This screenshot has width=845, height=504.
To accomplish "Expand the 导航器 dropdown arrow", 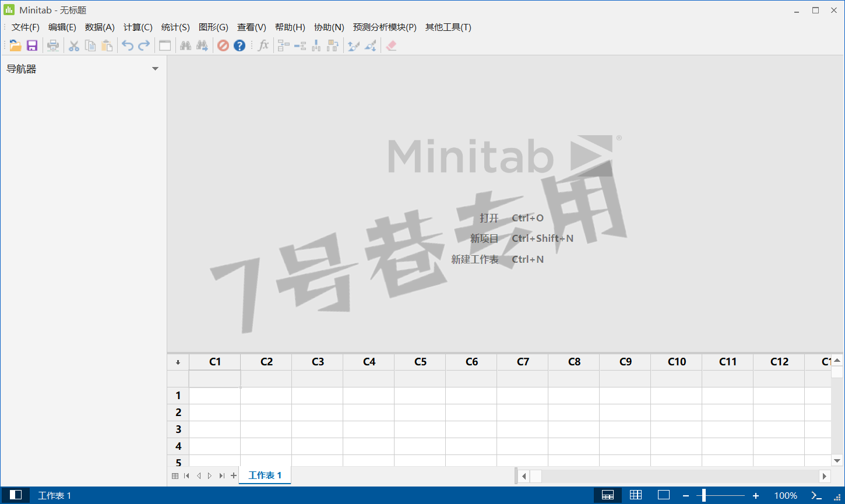I will [155, 69].
